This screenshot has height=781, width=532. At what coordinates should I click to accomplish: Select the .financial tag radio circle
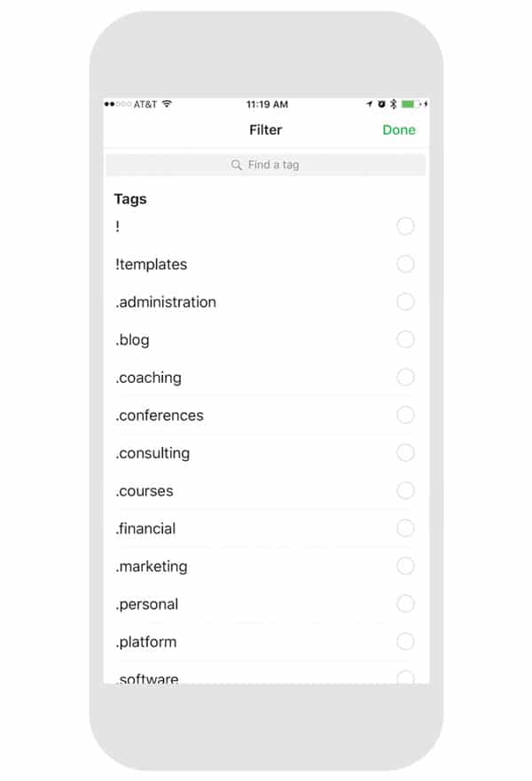tap(405, 528)
